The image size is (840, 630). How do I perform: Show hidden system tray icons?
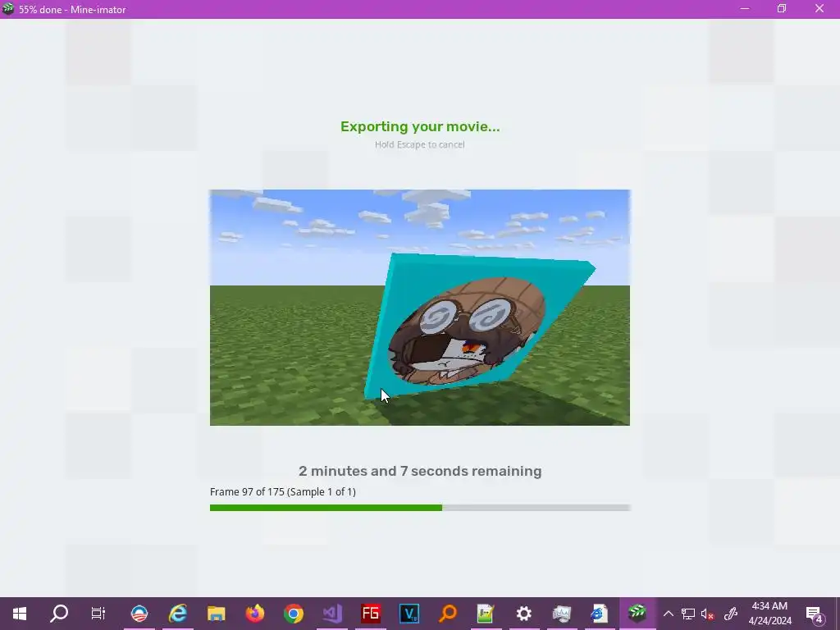668,614
